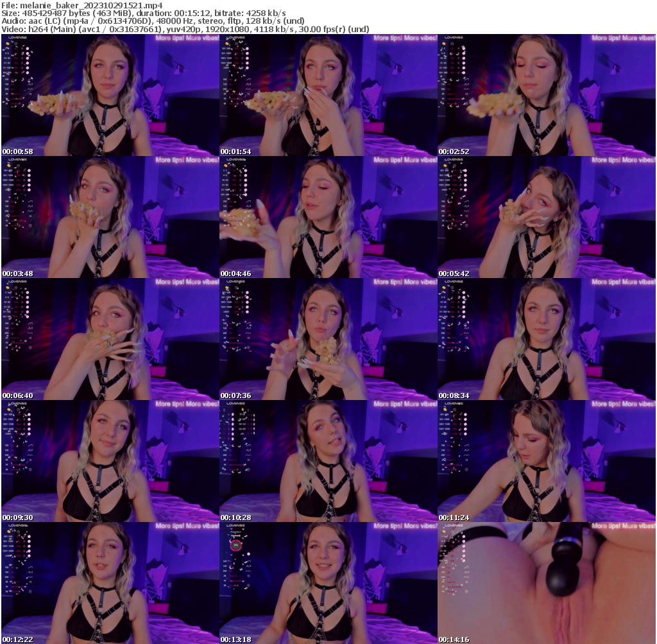Screen dimensions: 657x644
Task: Click the Control Me Queue menu line
Action: [x=18, y=99]
